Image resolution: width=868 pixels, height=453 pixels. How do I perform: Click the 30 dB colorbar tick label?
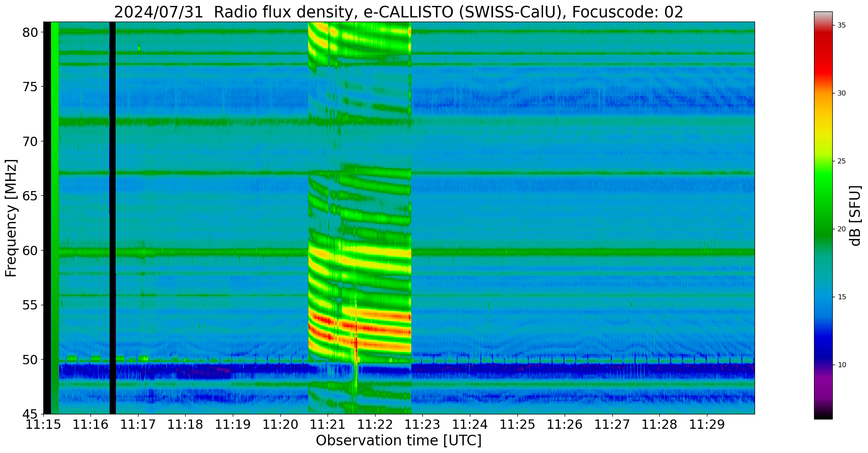click(x=842, y=93)
